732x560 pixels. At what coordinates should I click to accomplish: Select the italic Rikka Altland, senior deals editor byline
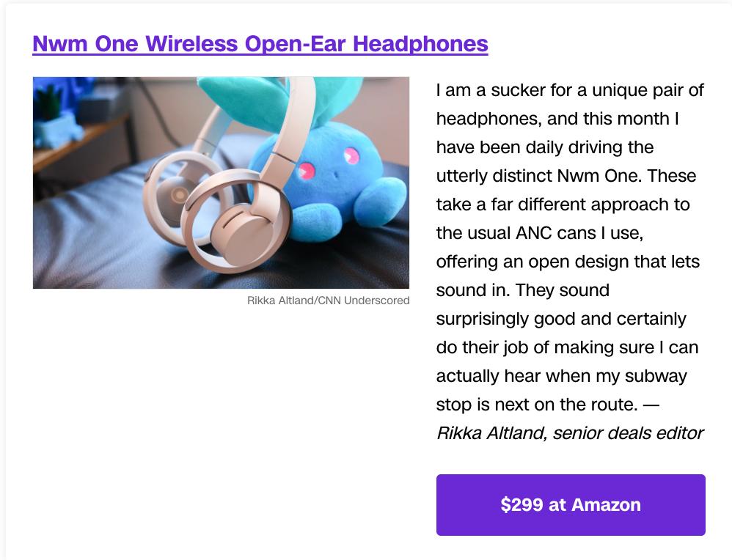coord(570,433)
